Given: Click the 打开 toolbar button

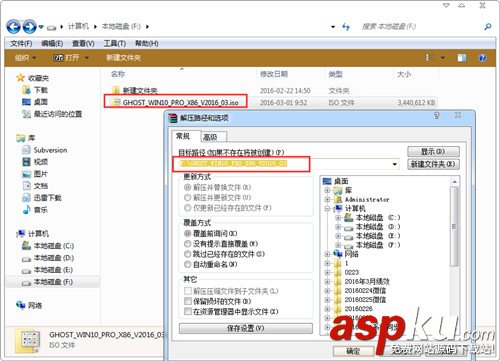Looking at the screenshot, I should pos(67,58).
